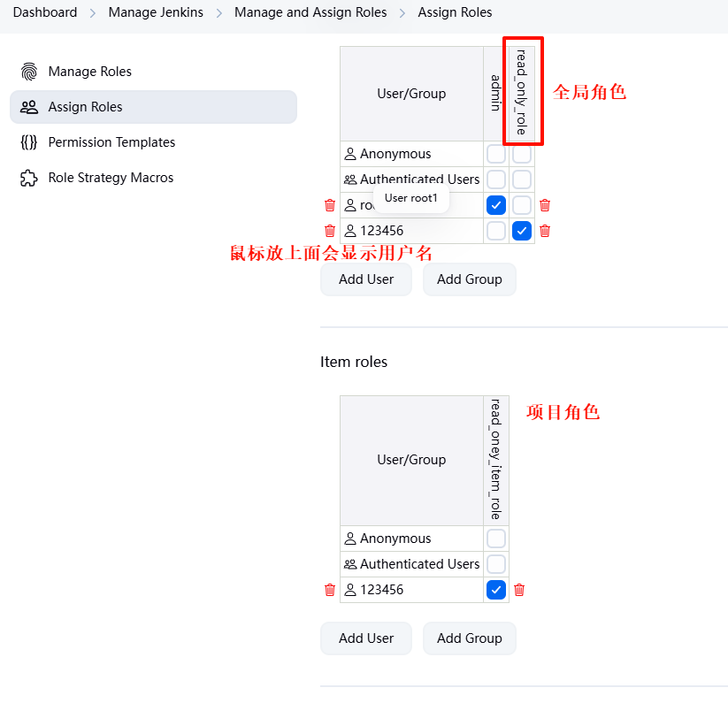The height and width of the screenshot is (703, 728).
Task: Toggle read_oney_item_role for Anonymous in item roles
Action: tap(496, 539)
